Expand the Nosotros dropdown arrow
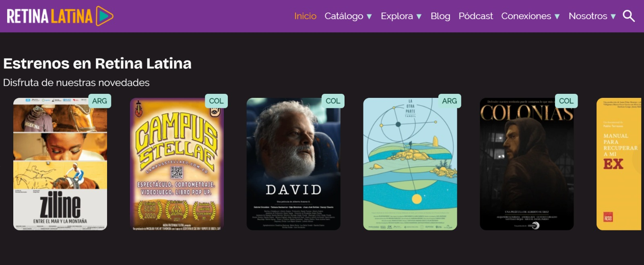 613,17
